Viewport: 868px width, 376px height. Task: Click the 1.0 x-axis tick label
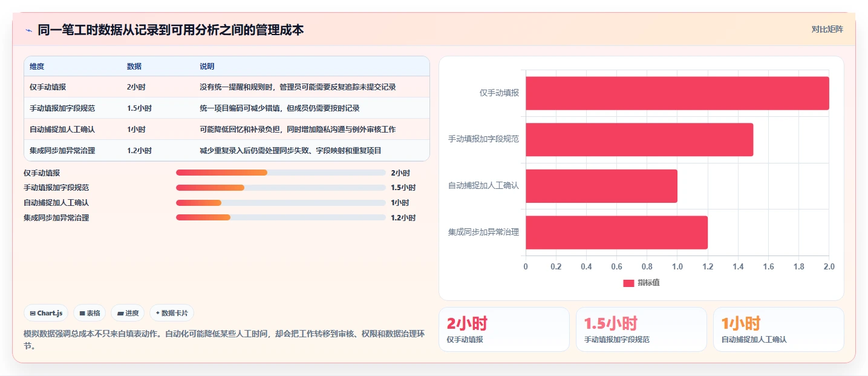pos(677,266)
